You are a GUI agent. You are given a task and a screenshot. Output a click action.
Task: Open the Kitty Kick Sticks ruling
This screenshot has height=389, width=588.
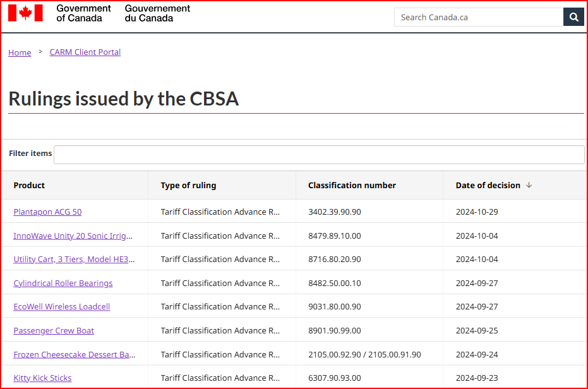(42, 378)
